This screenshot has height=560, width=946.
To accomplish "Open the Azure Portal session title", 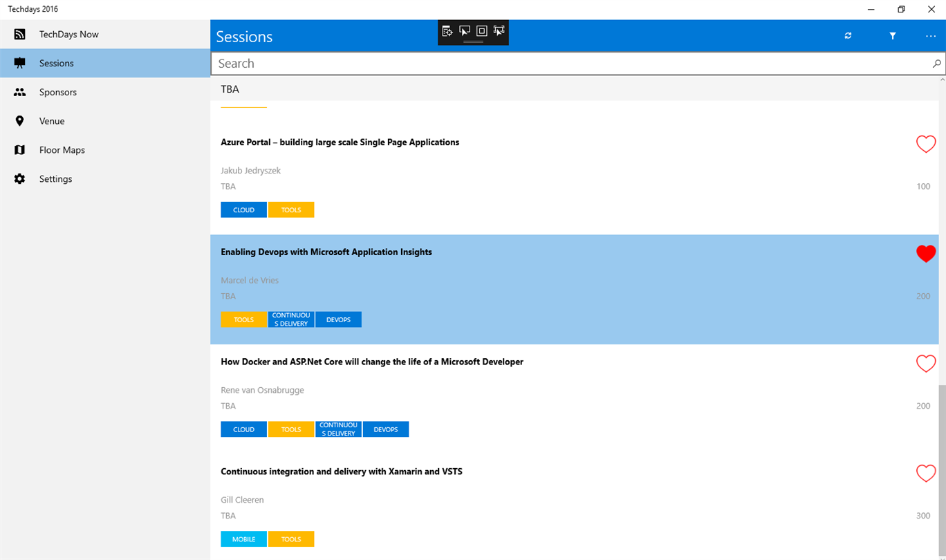I will point(340,142).
